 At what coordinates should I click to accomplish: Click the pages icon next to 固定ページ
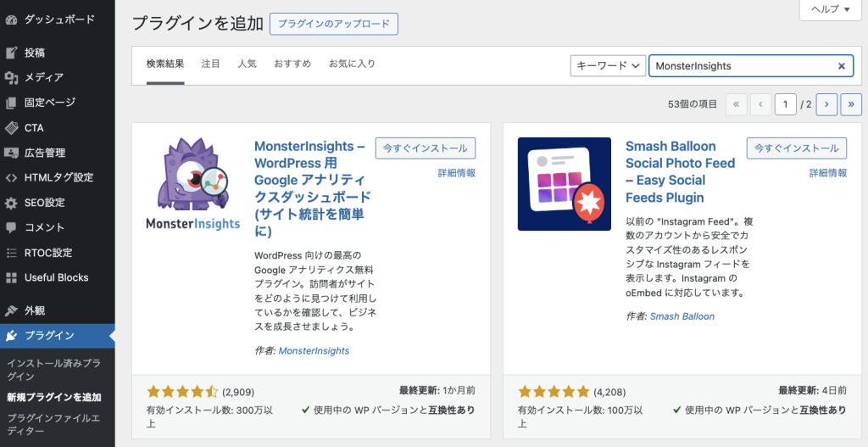pos(11,103)
